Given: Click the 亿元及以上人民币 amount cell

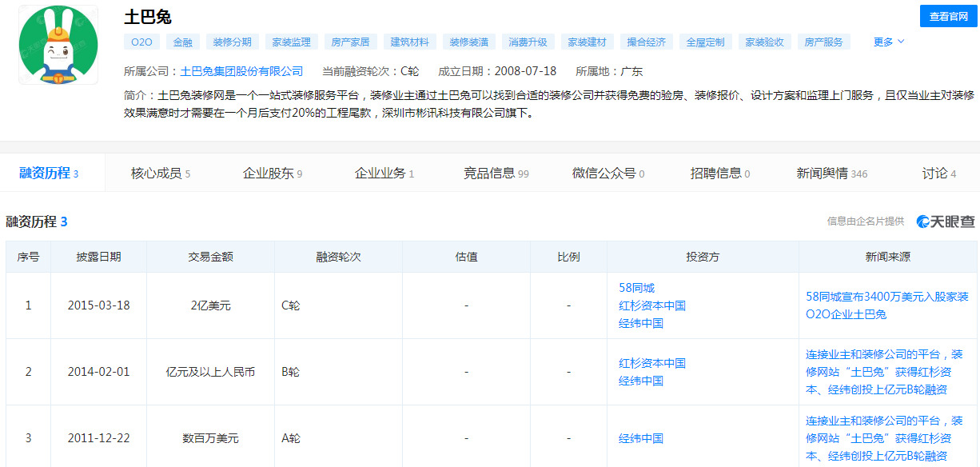Looking at the screenshot, I should point(211,372).
